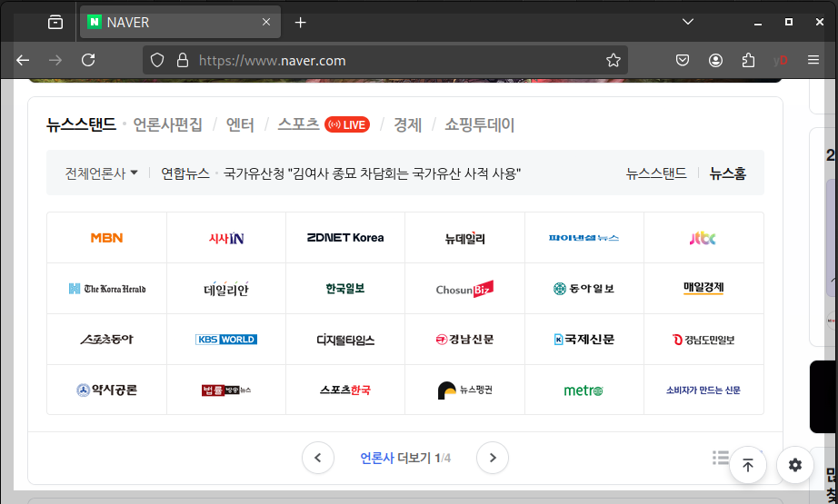The image size is (838, 504).
Task: Close the NAVER tab
Action: click(266, 22)
